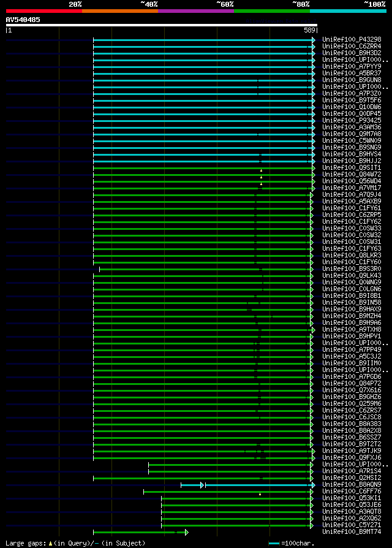Click the purple ~60% identity legend segment
This screenshot has height=548, width=392.
[196, 11]
